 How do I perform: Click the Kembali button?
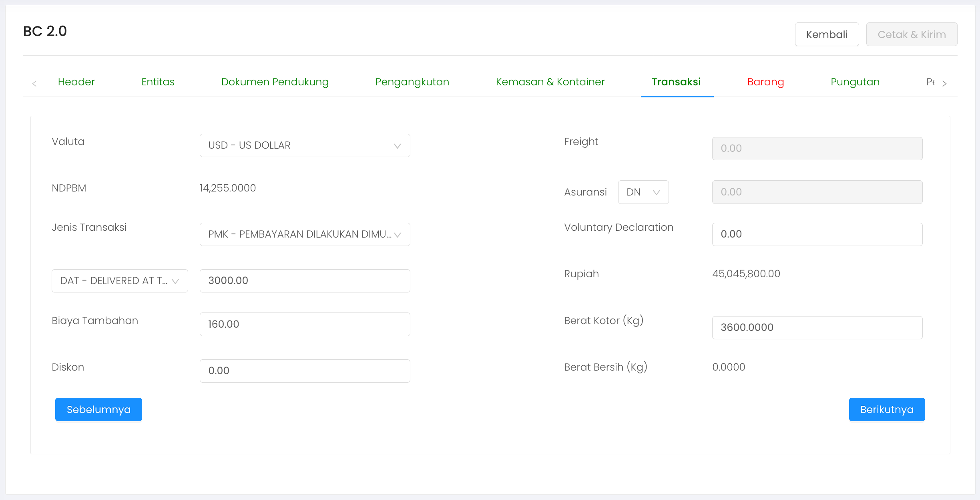(827, 34)
